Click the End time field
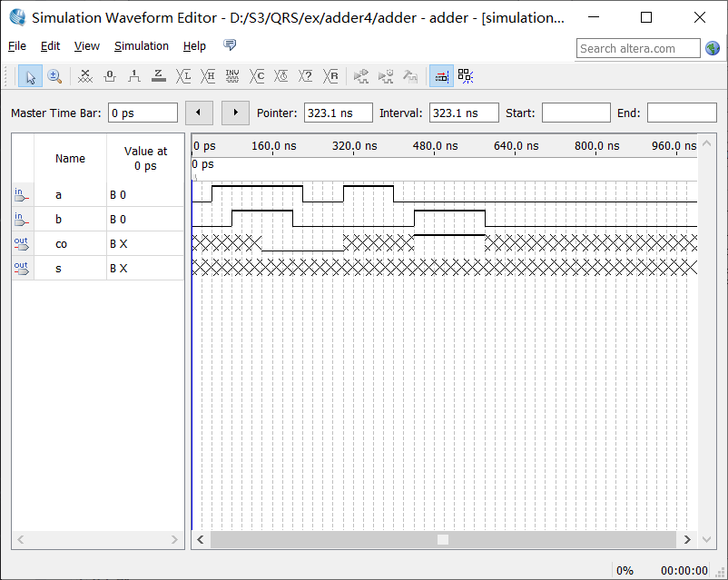The height and width of the screenshot is (580, 728). pos(682,113)
